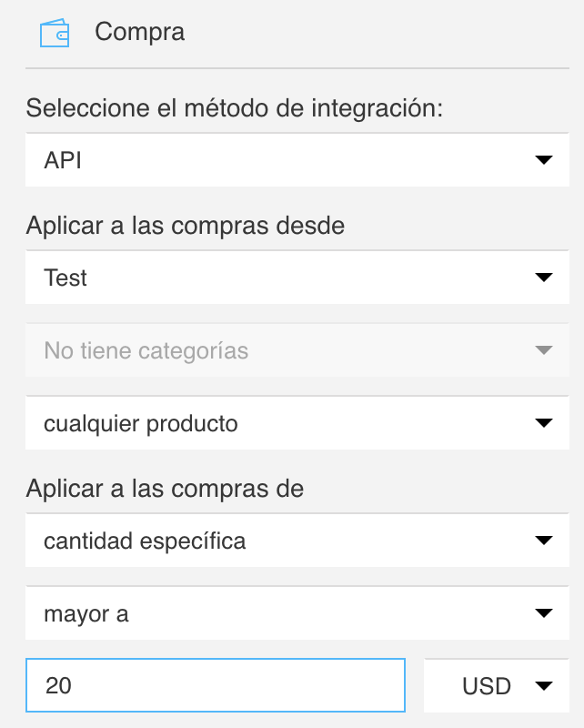
Task: Click the disabled No tiene categorías dropdown
Action: coord(297,350)
